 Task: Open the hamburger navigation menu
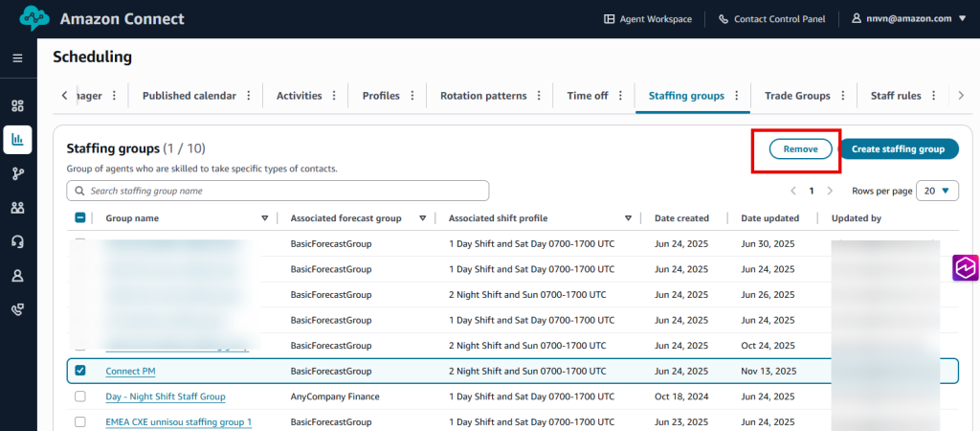point(17,58)
